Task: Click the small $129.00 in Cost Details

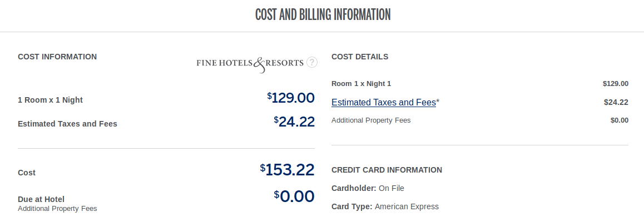Action: click(x=615, y=84)
